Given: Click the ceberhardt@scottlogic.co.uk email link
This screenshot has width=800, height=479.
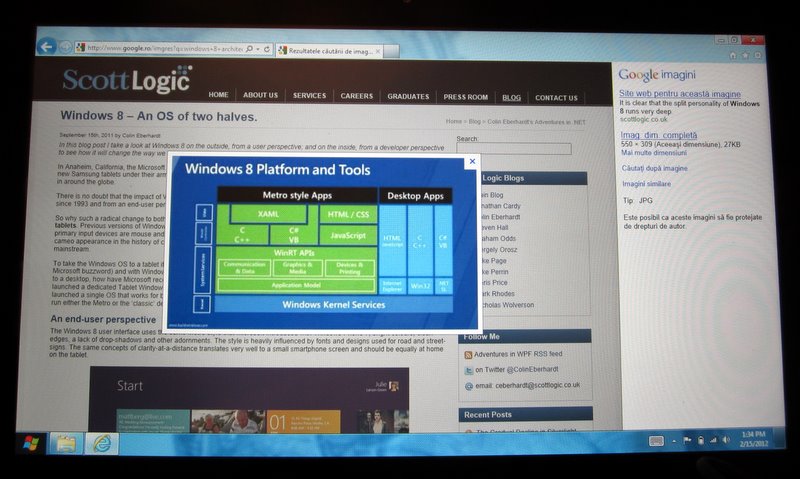Looking at the screenshot, I should tap(537, 385).
